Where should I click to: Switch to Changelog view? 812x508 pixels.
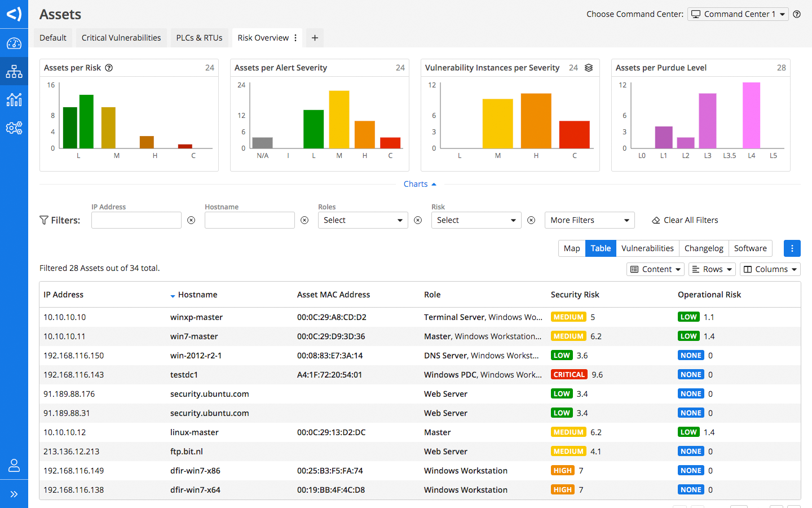click(x=703, y=248)
